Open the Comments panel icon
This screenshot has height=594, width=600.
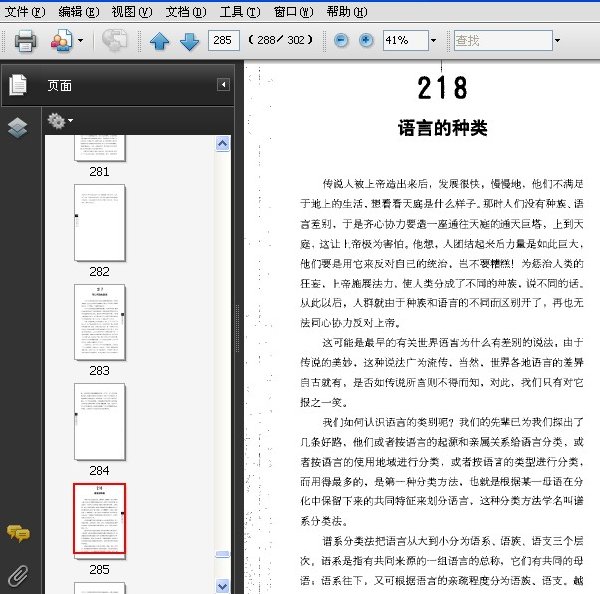pos(18,534)
